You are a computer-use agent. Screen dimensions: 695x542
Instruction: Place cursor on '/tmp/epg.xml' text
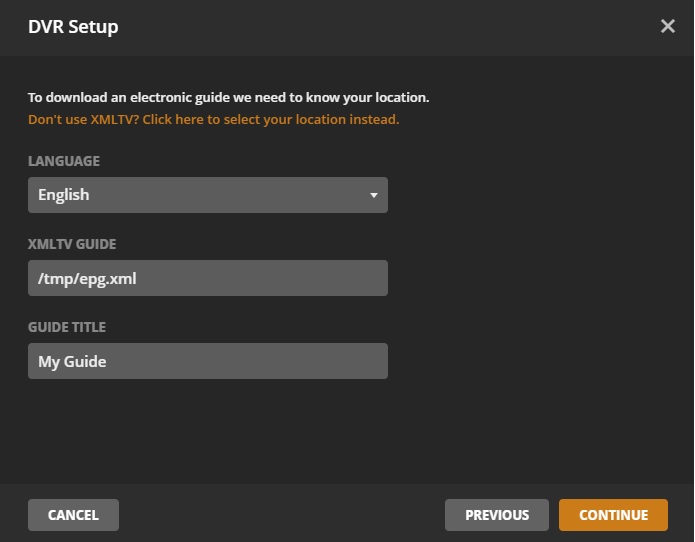pos(87,278)
